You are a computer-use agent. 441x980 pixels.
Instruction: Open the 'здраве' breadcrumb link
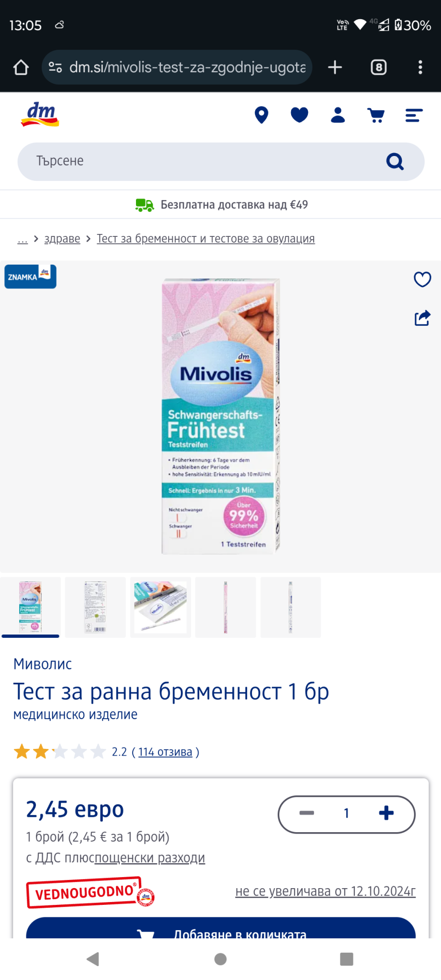tap(62, 239)
